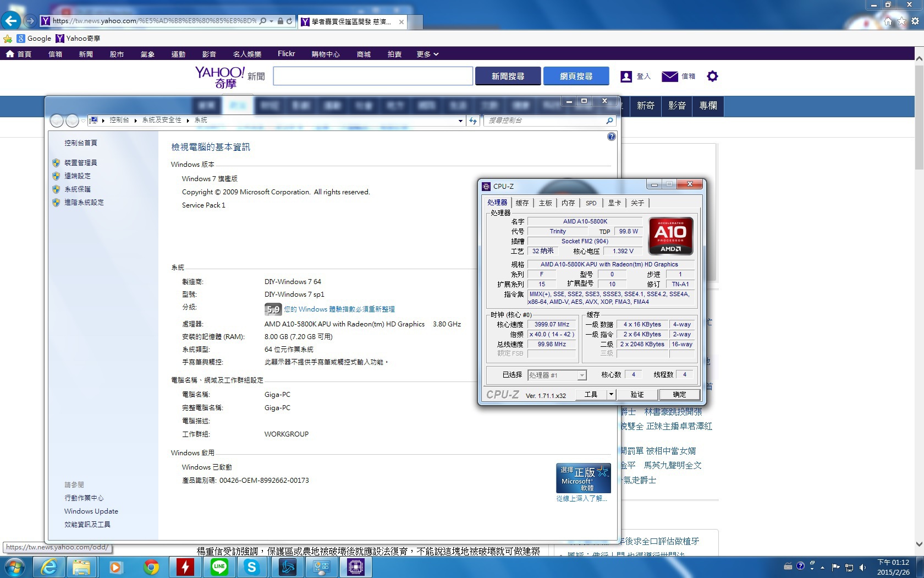924x578 pixels.
Task: Open the Windows Update link
Action: tap(91, 511)
